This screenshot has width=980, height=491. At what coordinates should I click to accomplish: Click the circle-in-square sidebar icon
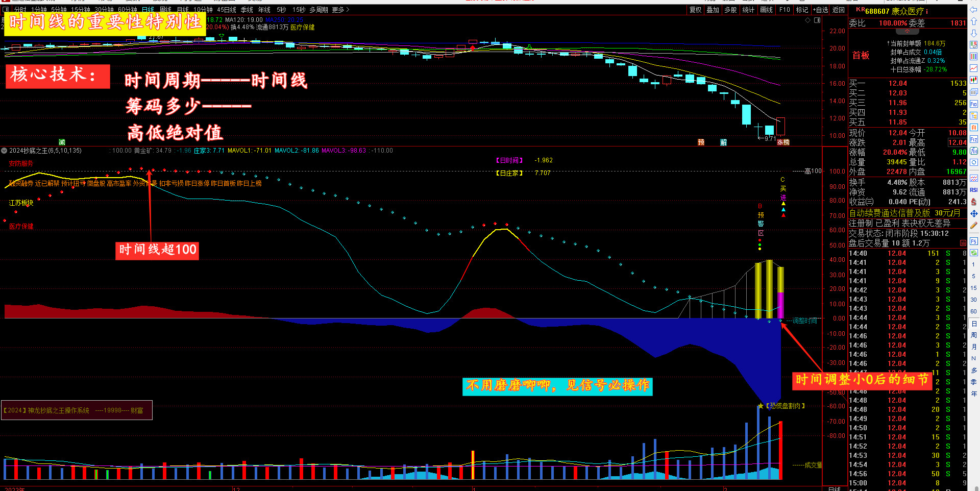tap(974, 163)
